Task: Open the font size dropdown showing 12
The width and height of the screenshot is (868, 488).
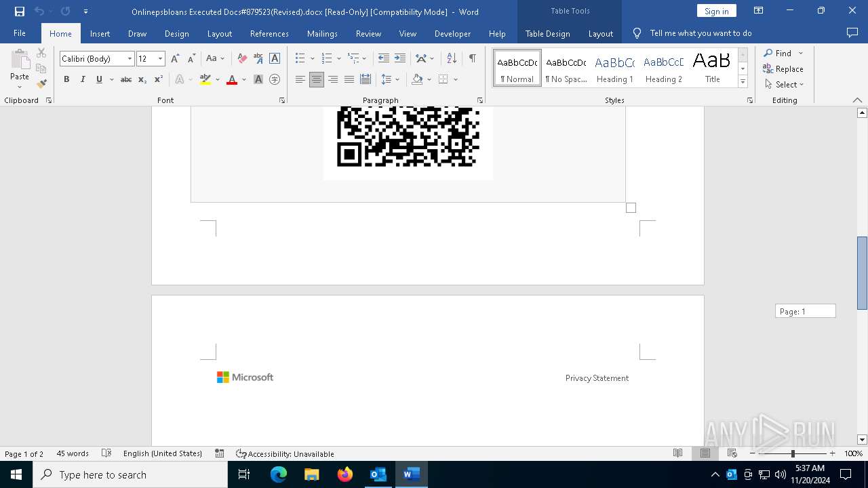Action: 160,59
